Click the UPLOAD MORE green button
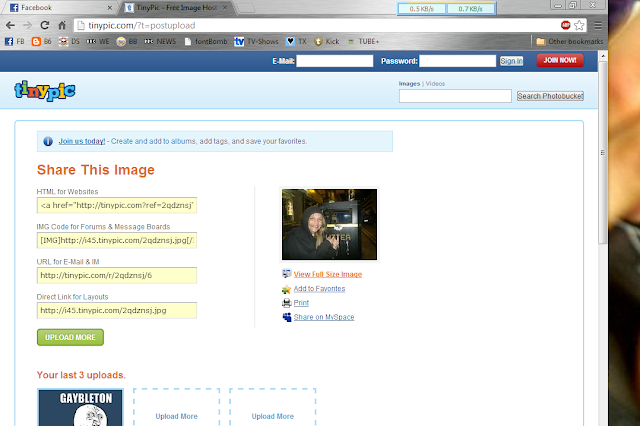 click(70, 337)
